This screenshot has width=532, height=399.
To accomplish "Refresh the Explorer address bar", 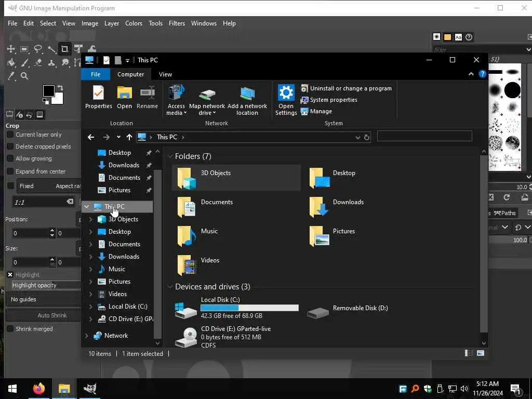I will coord(367,137).
